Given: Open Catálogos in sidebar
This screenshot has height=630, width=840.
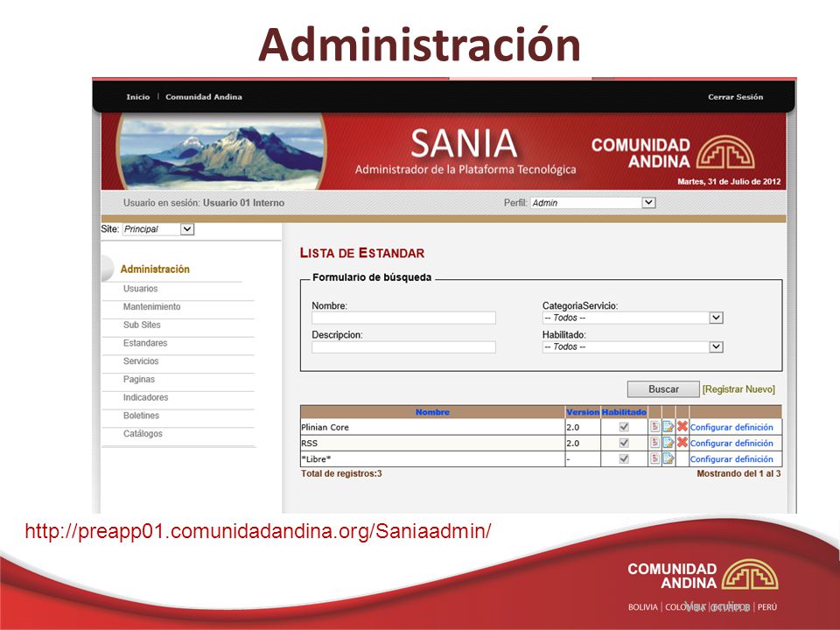Looking at the screenshot, I should tap(143, 434).
